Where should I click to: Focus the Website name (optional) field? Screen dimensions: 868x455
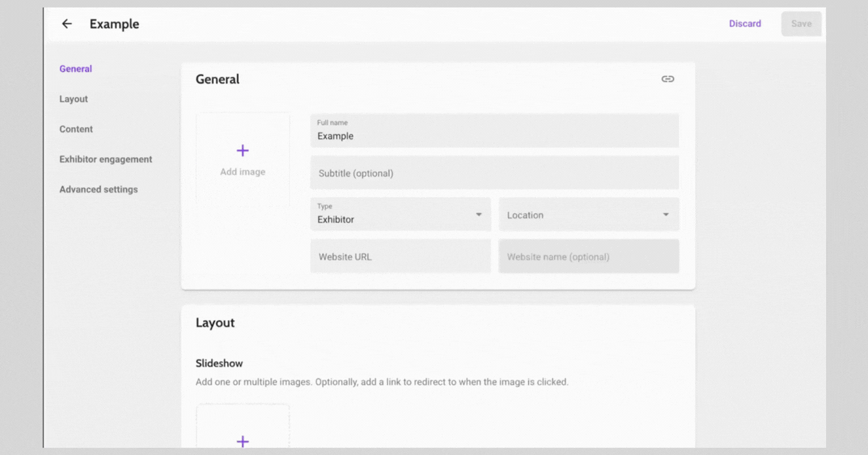coord(589,256)
